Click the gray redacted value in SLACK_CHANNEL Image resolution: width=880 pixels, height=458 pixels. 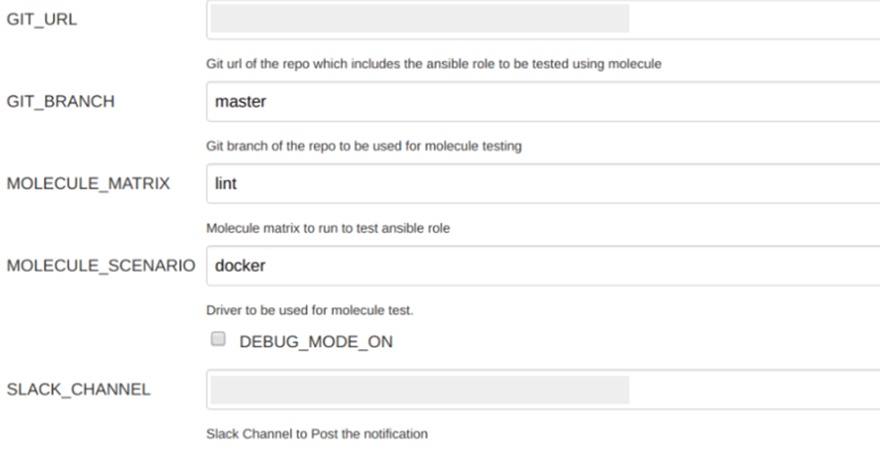[x=420, y=390]
